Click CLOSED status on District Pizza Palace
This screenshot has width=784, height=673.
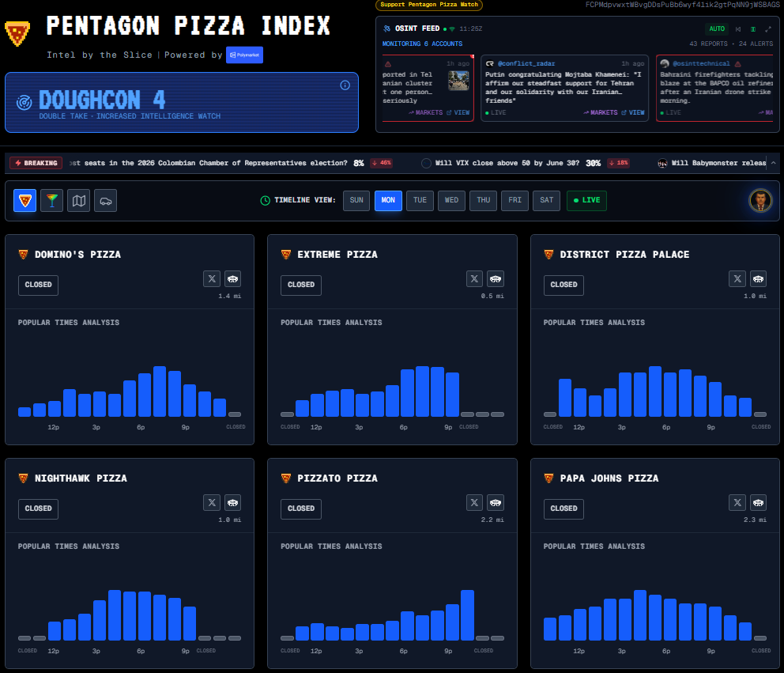coord(563,285)
